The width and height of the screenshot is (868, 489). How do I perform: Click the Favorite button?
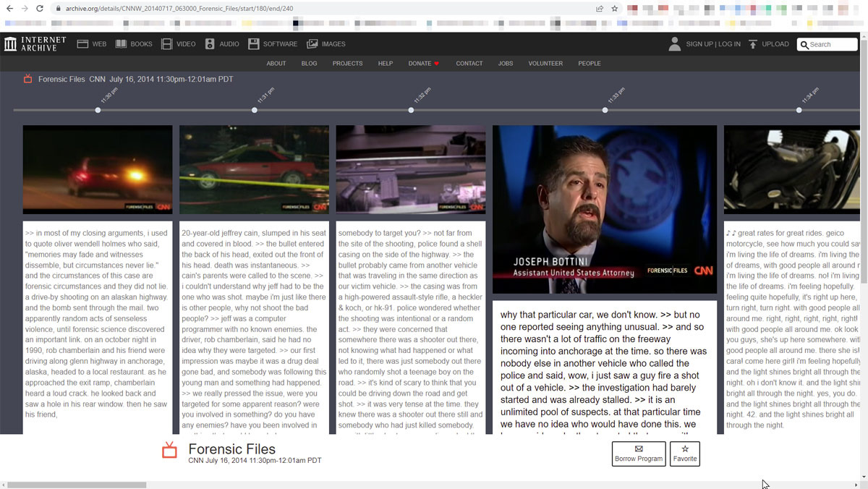(x=685, y=454)
